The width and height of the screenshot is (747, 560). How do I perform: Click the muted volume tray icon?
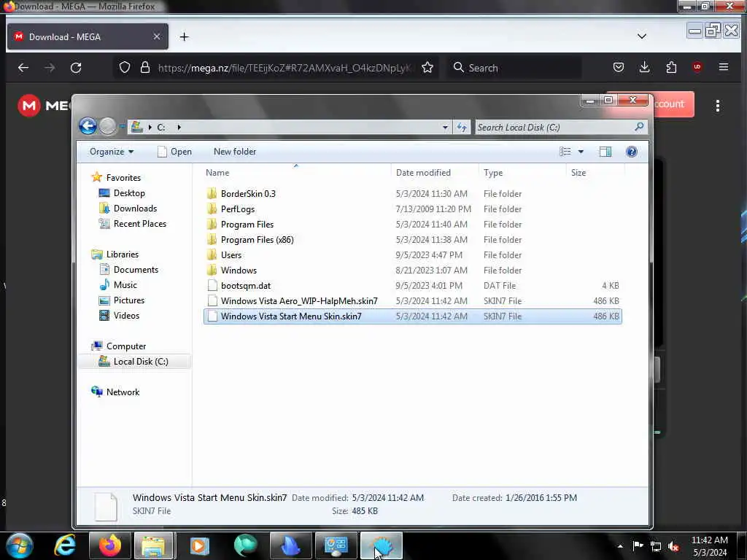673,546
